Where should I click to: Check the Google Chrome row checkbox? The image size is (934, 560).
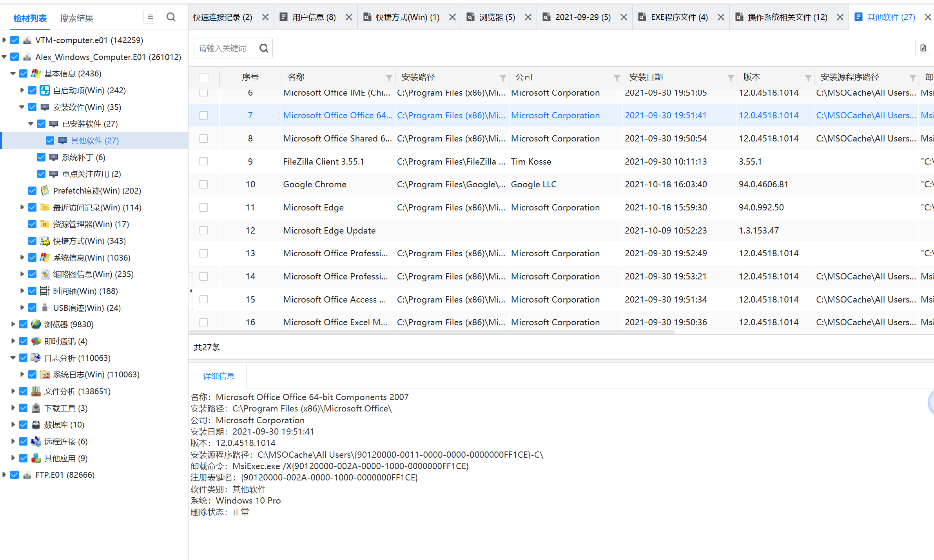pyautogui.click(x=204, y=185)
